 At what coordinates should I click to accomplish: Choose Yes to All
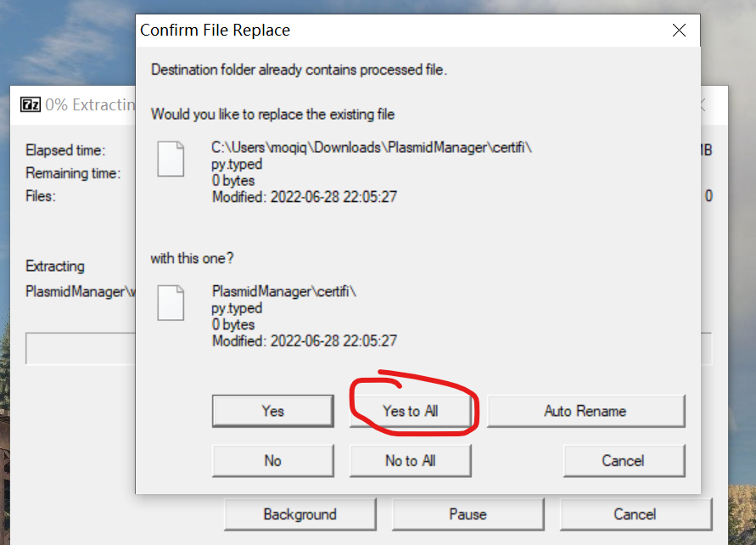[x=411, y=411]
